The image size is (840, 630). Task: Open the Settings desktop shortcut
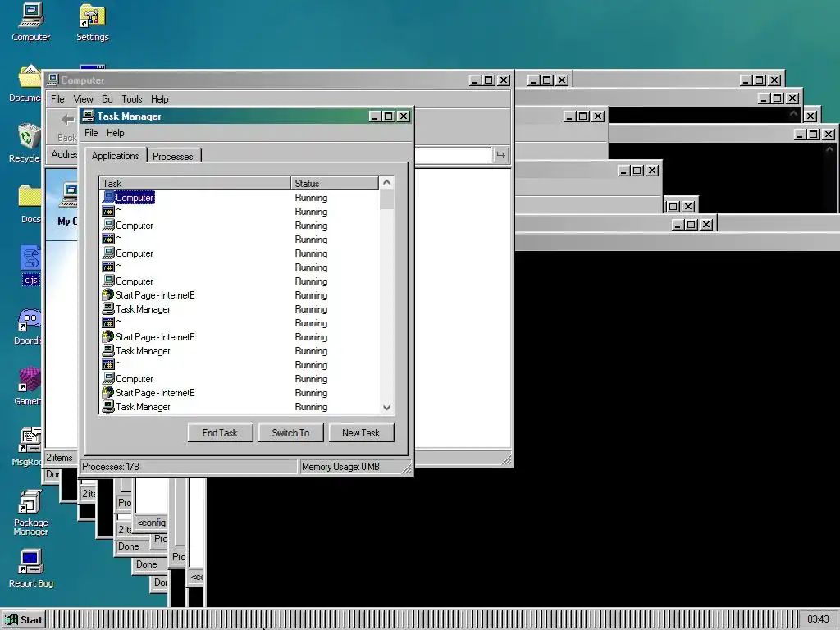point(92,21)
